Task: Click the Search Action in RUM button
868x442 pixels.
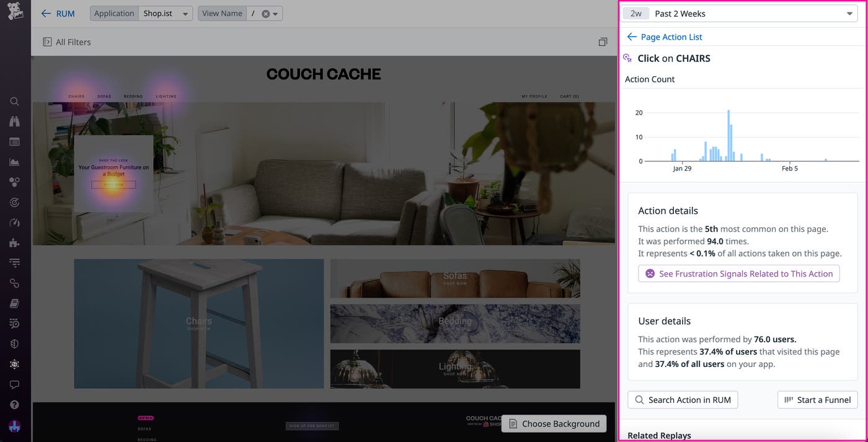Action: tap(683, 400)
